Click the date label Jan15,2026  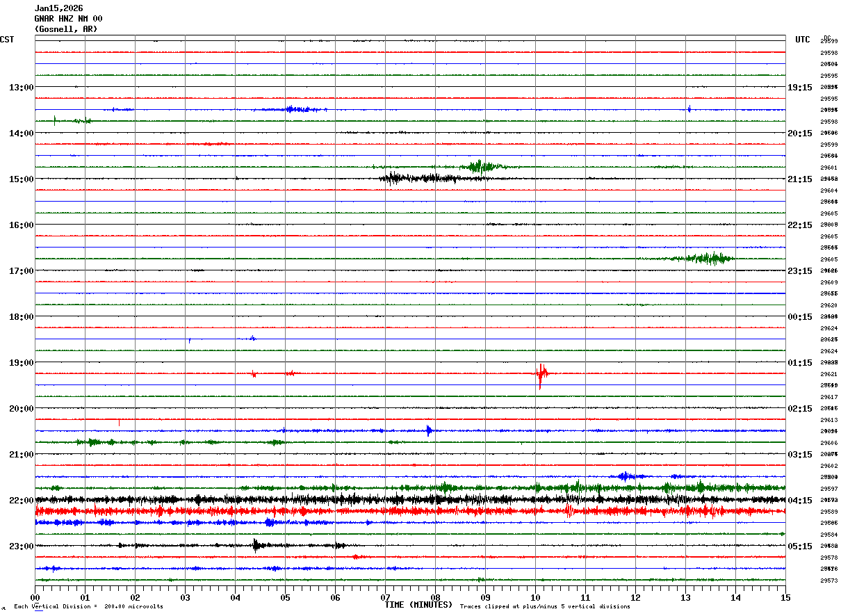pyautogui.click(x=58, y=8)
